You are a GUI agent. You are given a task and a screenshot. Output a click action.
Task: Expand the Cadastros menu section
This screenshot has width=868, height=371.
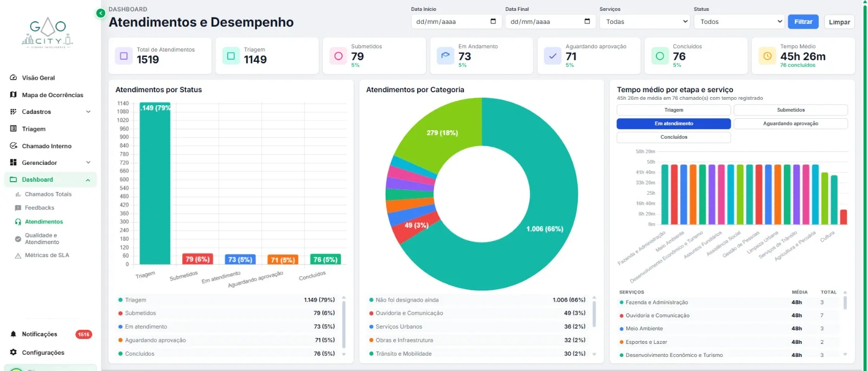(x=50, y=112)
